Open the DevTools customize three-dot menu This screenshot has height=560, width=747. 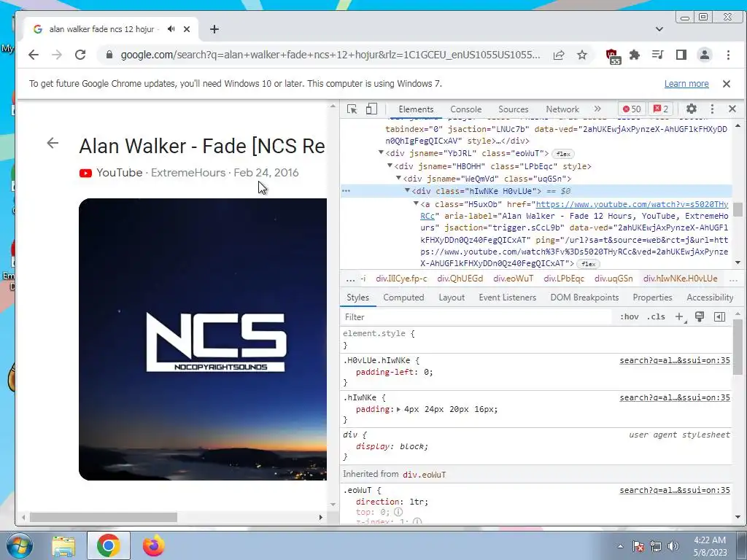click(x=712, y=109)
